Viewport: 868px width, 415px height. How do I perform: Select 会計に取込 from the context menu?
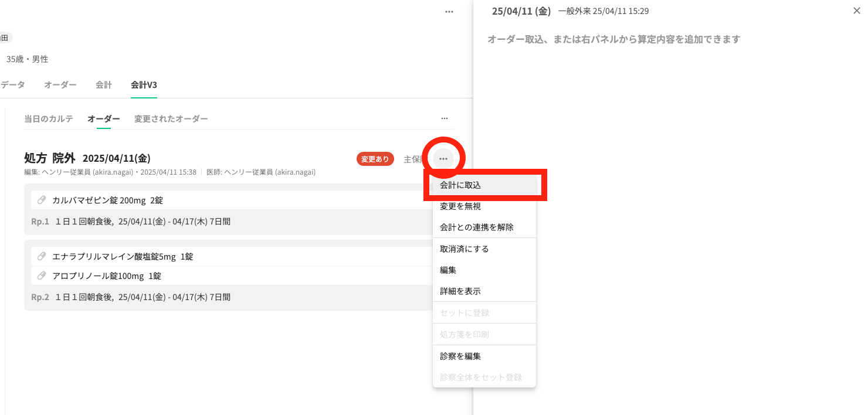484,185
